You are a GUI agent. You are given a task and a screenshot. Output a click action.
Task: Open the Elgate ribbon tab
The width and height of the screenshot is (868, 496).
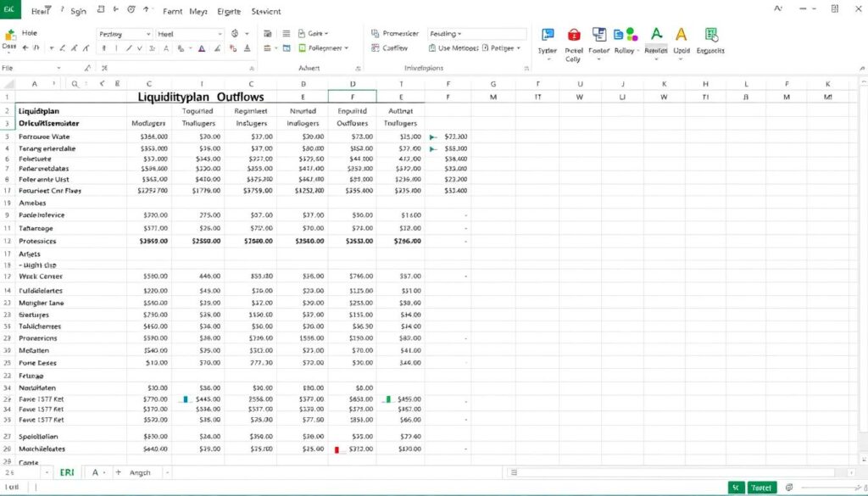(229, 11)
